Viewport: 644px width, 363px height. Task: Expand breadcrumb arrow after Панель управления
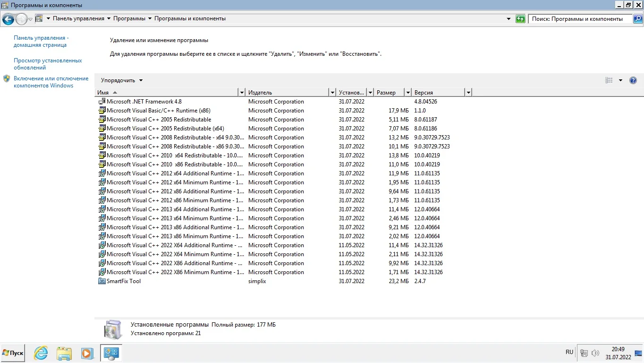(x=109, y=18)
